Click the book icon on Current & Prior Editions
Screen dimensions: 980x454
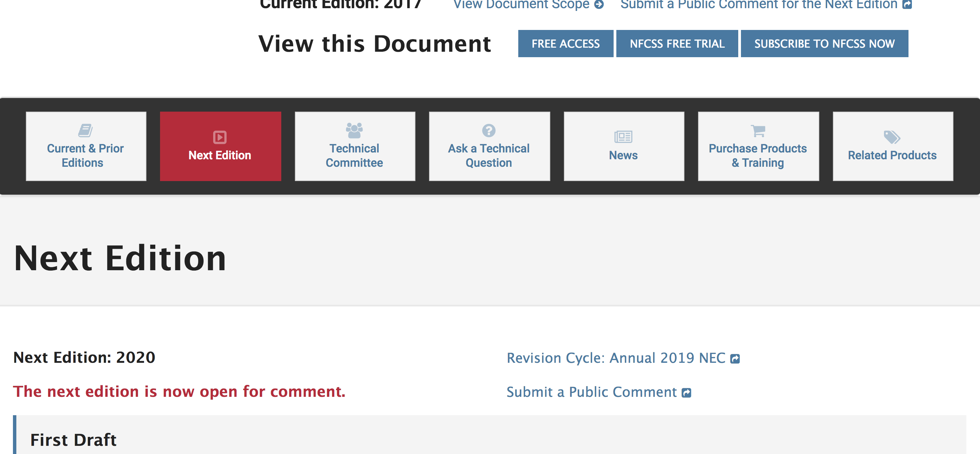(85, 130)
